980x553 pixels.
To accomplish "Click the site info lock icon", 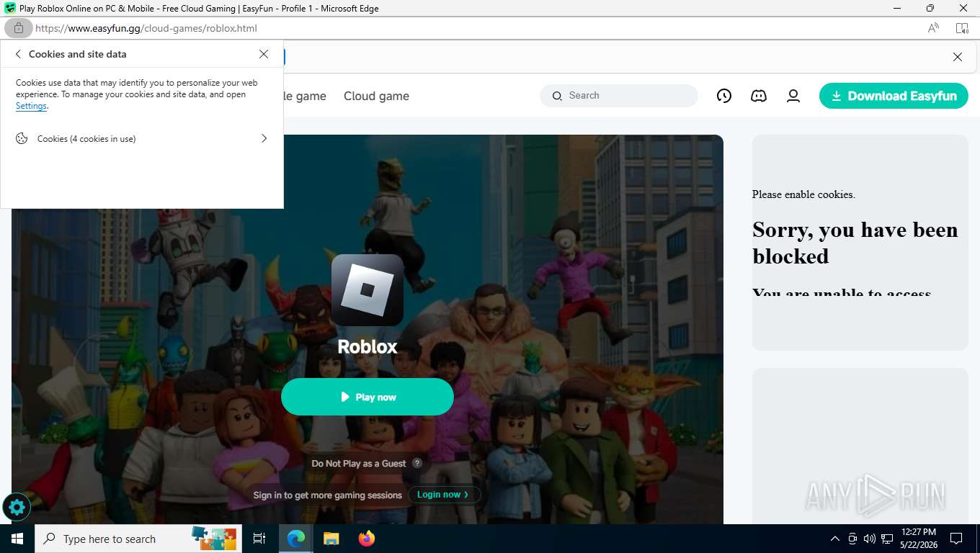I will [x=18, y=28].
